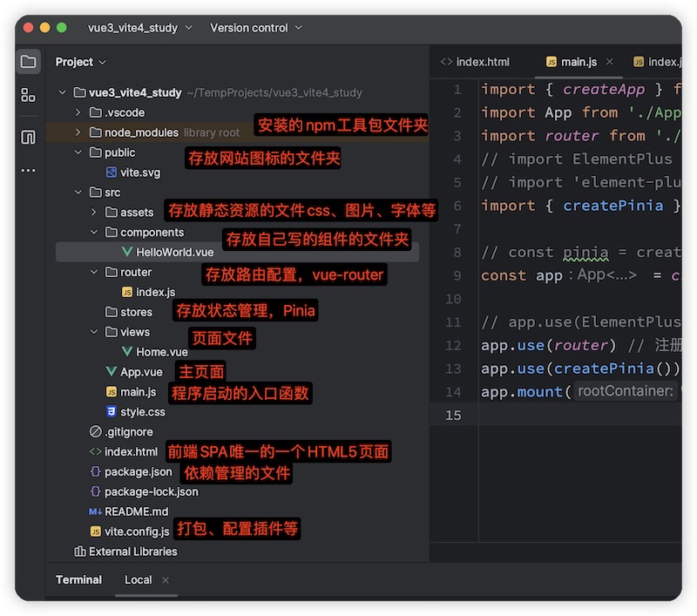This screenshot has width=697, height=616.
Task: Click the Markdown icon of README.md
Action: coord(96,511)
